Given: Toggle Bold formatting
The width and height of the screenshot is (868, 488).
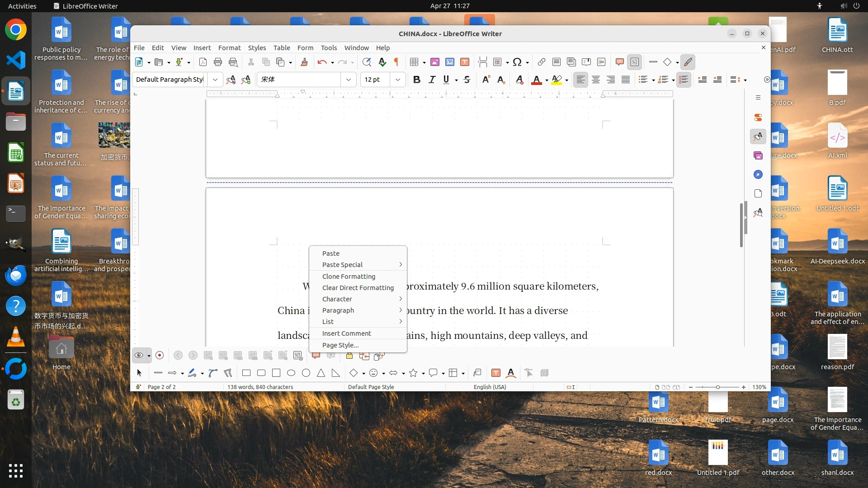Looking at the screenshot, I should [417, 80].
